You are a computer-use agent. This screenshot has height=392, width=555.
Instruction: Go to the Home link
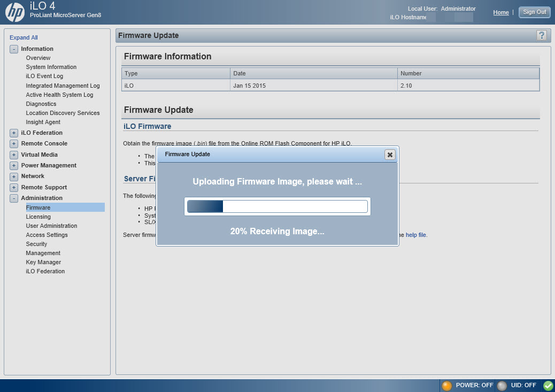tap(500, 12)
